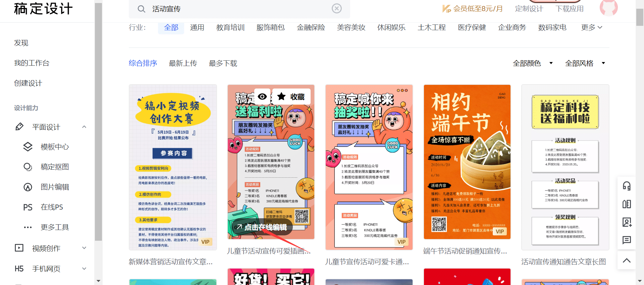This screenshot has height=285, width=644.
Task: Select the 美容美妆 industry filter
Action: click(351, 27)
